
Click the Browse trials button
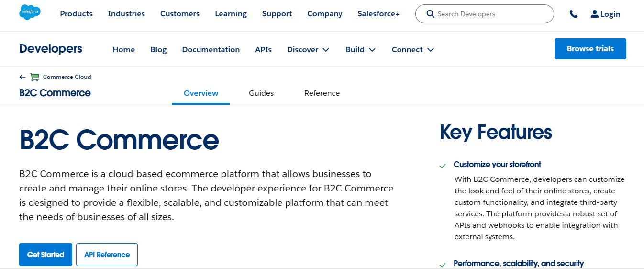590,49
